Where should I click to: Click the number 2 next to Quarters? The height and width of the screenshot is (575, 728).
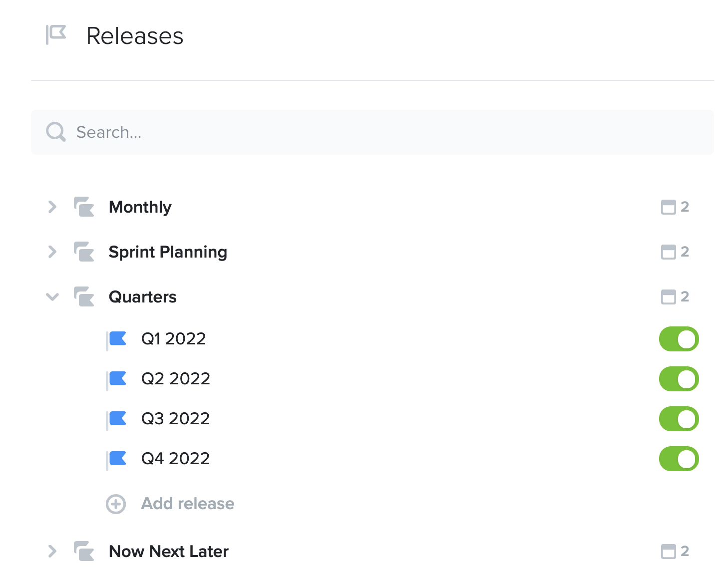tap(685, 296)
